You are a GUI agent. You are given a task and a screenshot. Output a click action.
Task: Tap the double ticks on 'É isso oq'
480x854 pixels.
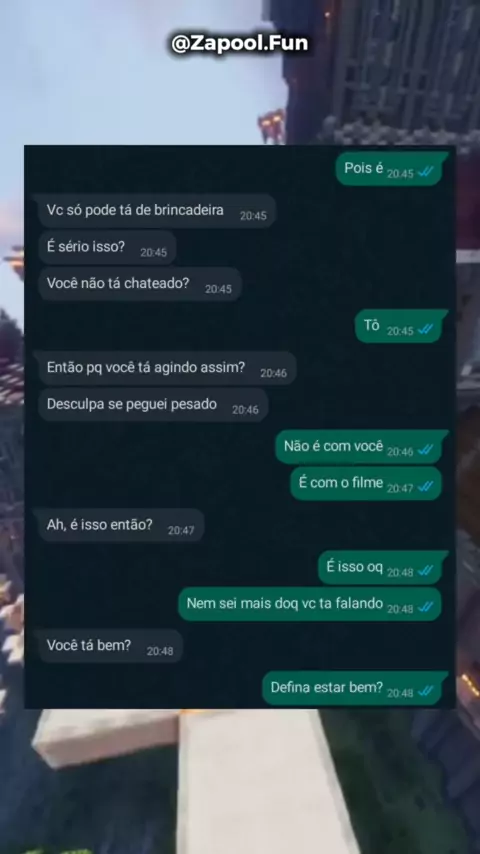pyautogui.click(x=426, y=571)
